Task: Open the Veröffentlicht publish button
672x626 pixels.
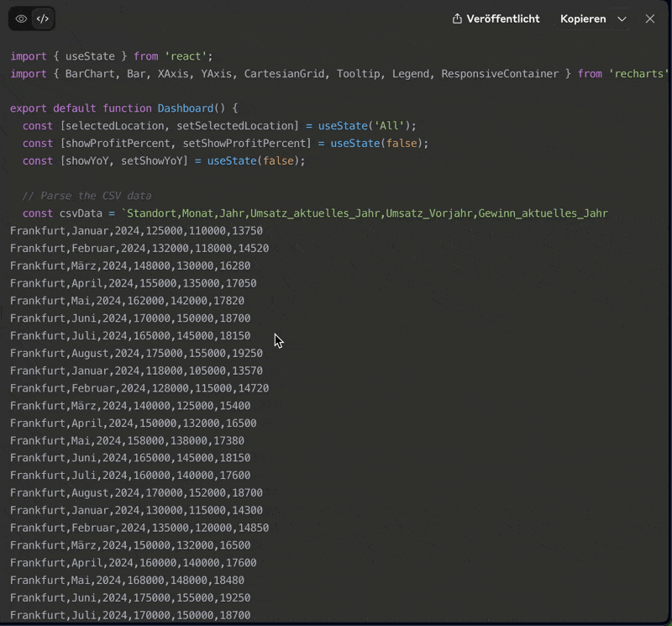Action: (x=496, y=18)
